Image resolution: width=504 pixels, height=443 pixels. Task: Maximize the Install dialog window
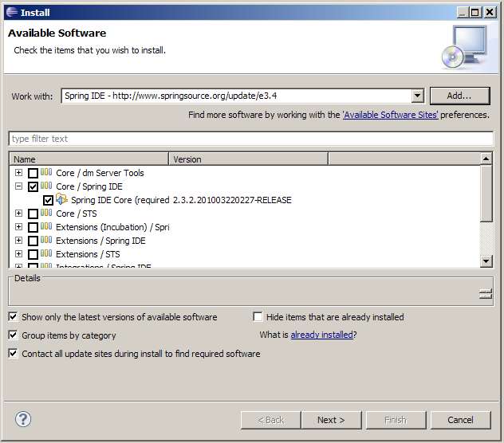475,12
